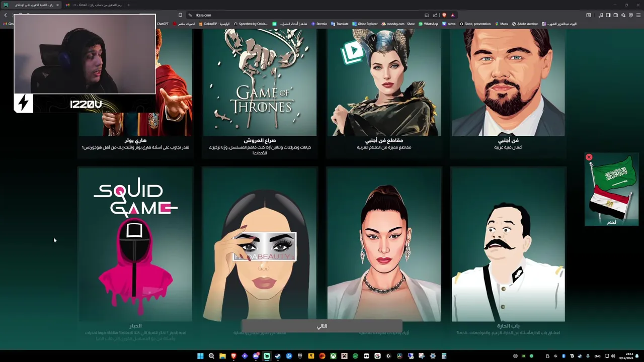Open a new browser tab
Viewport: 644px width, 362px height.
pyautogui.click(x=129, y=5)
